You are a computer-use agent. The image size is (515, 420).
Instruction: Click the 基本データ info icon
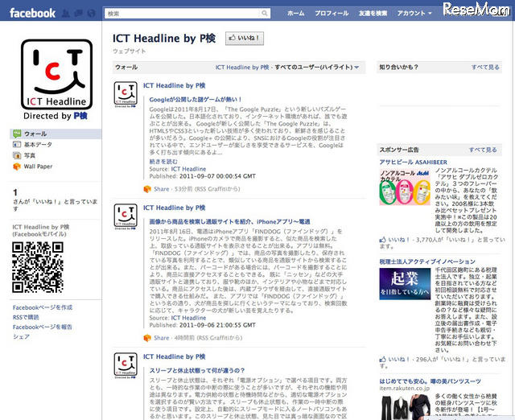17,145
